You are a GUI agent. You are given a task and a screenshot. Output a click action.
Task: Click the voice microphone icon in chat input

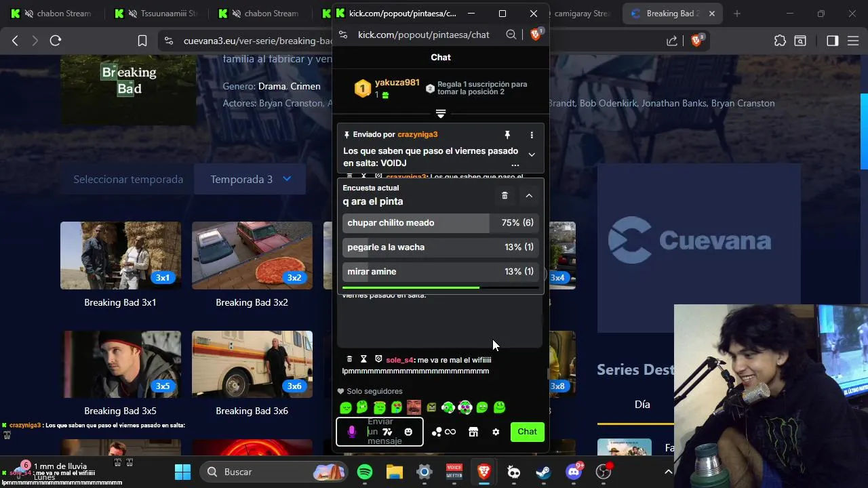click(x=351, y=432)
